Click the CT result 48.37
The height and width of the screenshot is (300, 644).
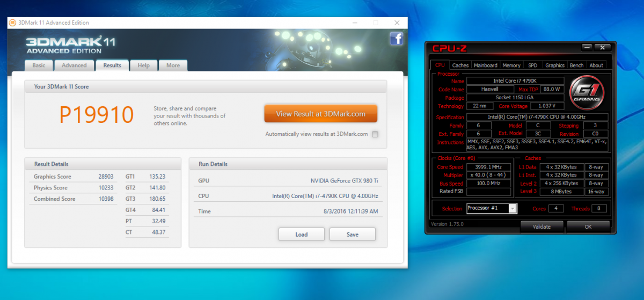point(158,232)
